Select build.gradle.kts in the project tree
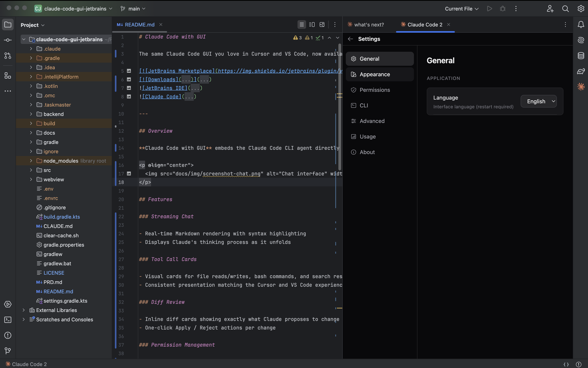This screenshot has width=588, height=368. pos(62,217)
